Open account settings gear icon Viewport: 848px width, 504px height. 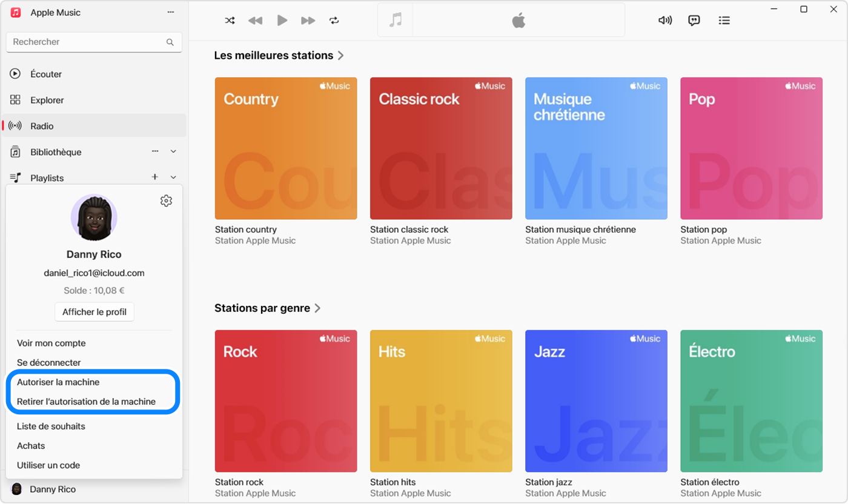coord(166,201)
